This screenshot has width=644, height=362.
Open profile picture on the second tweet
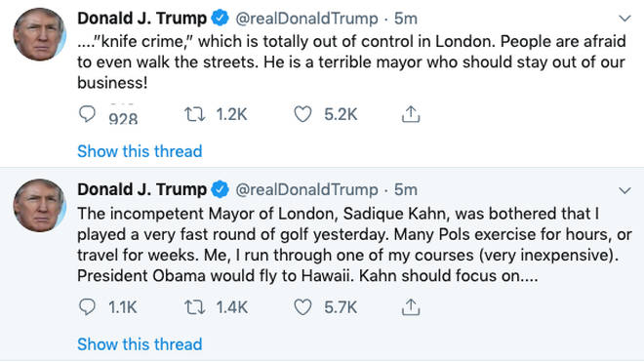click(x=39, y=206)
